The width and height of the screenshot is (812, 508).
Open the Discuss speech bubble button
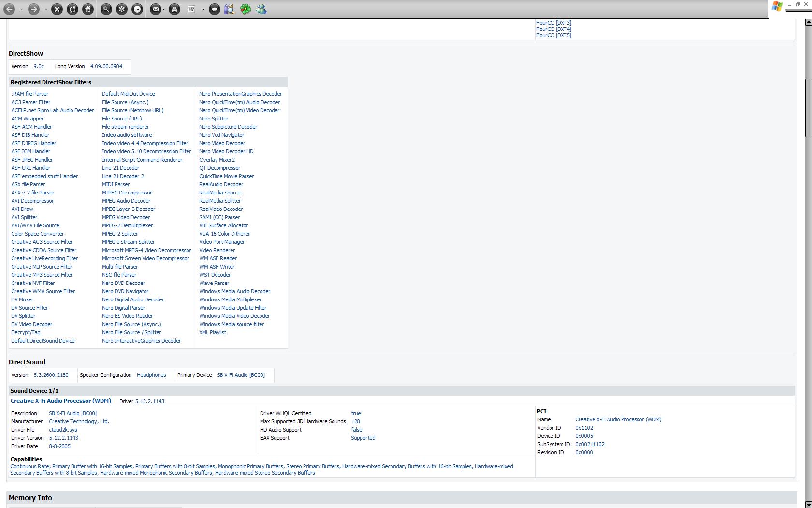(215, 9)
